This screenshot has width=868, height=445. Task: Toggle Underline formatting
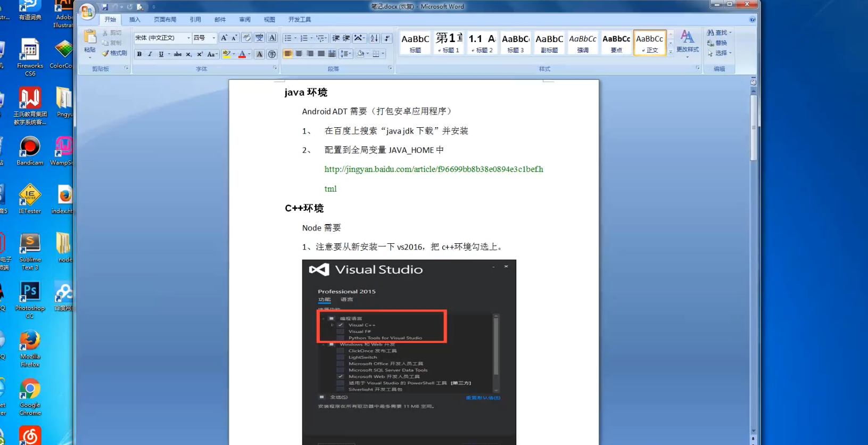tap(161, 54)
